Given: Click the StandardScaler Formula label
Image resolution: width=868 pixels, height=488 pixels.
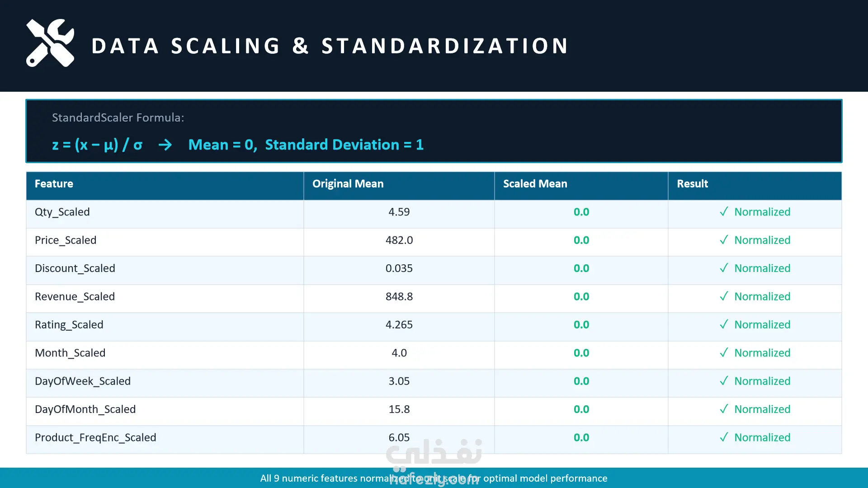Looking at the screenshot, I should [x=118, y=117].
